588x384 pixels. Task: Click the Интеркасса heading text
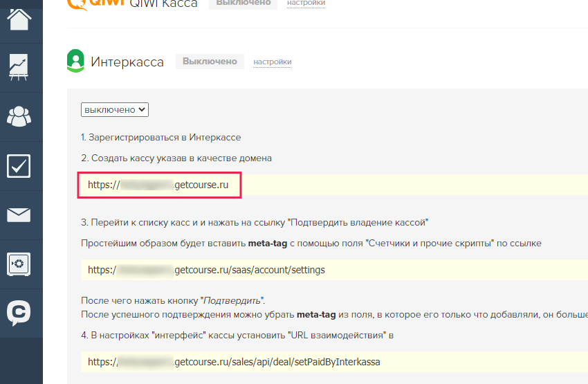click(127, 62)
